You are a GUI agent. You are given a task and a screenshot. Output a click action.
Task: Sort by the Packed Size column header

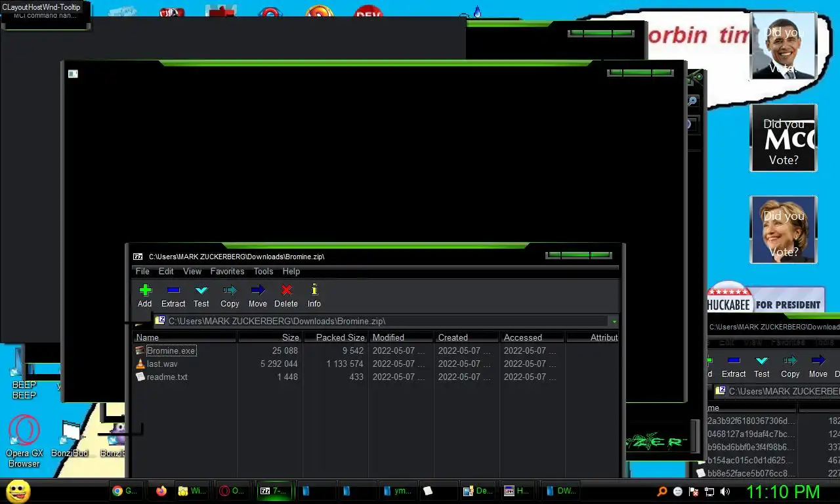coord(335,337)
